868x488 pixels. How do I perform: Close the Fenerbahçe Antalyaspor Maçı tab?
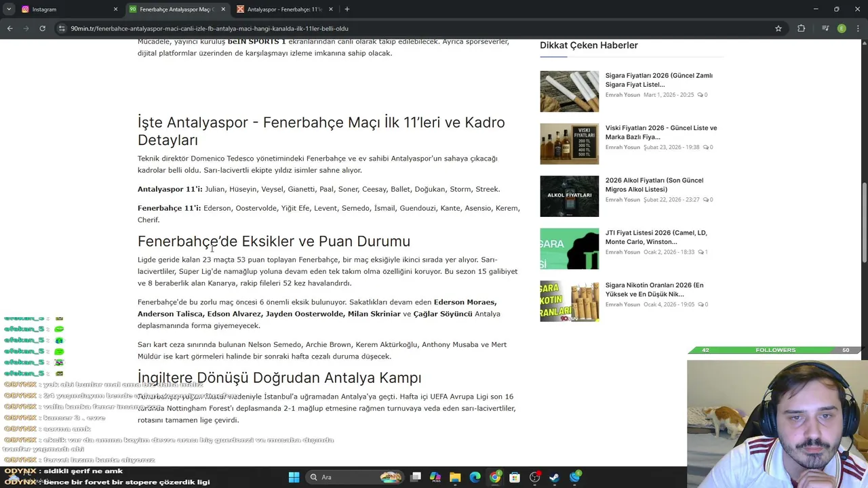tap(223, 9)
